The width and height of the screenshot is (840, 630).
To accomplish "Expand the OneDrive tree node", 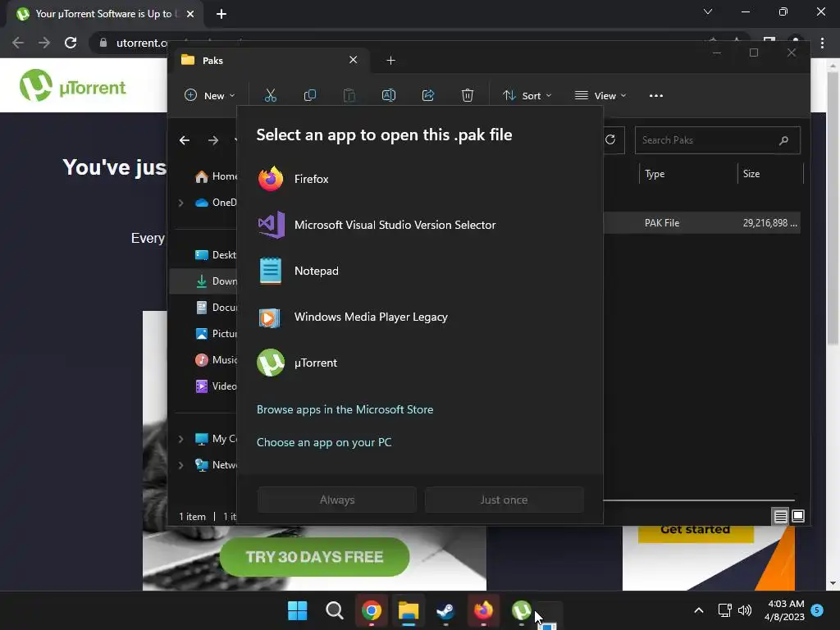I will click(181, 203).
